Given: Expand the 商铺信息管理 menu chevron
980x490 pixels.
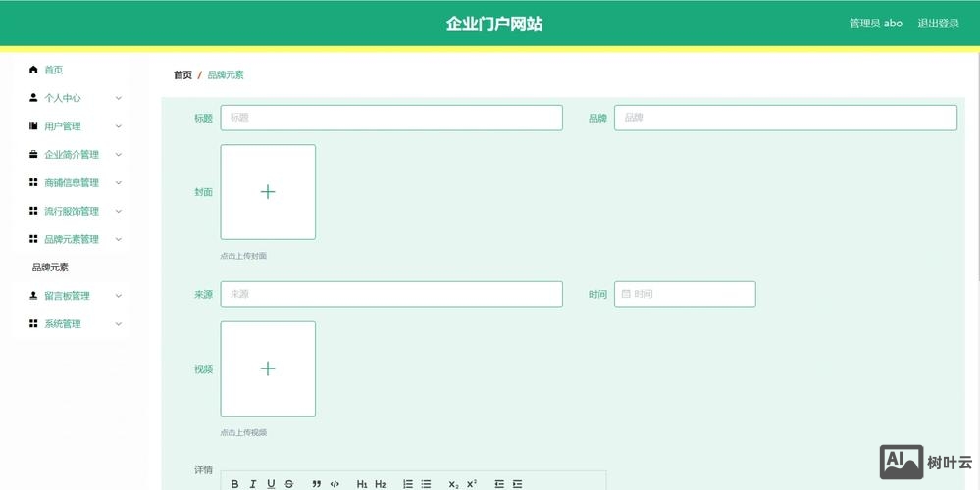Looking at the screenshot, I should [x=118, y=183].
